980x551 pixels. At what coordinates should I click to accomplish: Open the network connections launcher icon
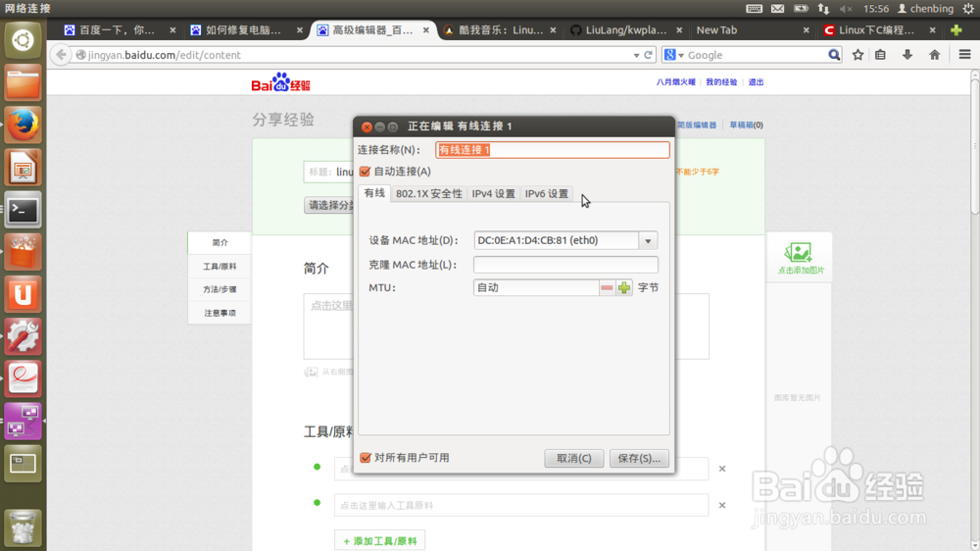(x=24, y=421)
